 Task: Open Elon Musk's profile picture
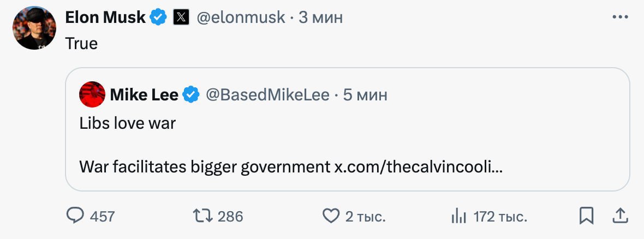click(34, 28)
